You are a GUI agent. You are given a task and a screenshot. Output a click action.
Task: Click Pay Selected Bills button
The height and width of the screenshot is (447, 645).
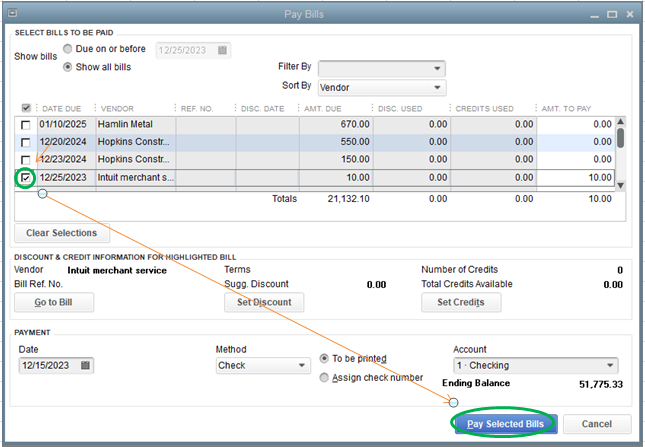point(506,424)
